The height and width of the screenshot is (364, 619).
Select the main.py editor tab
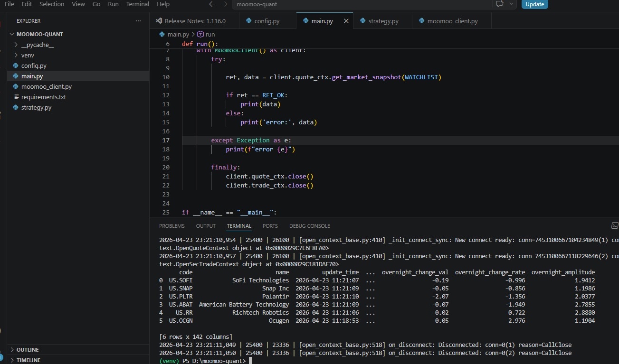point(322,21)
